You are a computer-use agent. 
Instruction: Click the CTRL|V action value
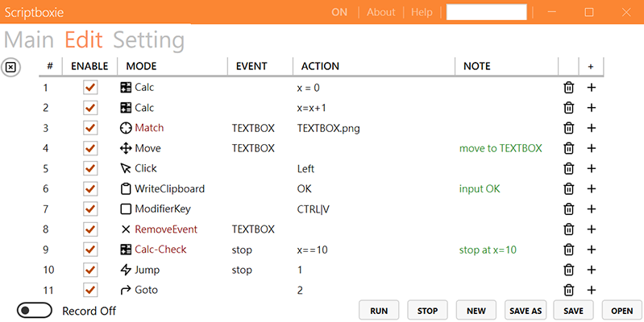pyautogui.click(x=313, y=209)
